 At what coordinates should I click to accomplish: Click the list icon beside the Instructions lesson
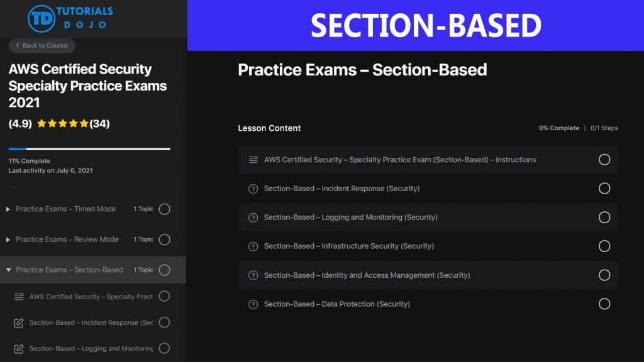tap(253, 160)
